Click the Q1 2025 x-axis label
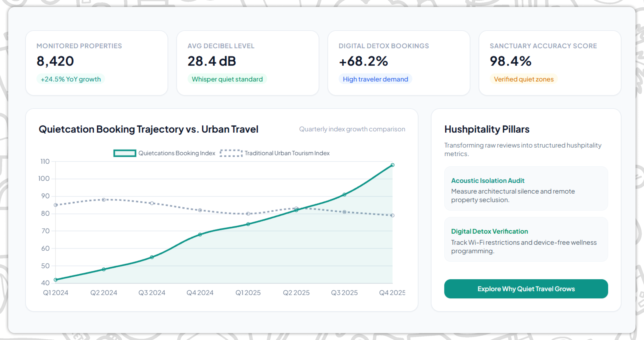Viewport: 644px width, 340px height. (248, 293)
